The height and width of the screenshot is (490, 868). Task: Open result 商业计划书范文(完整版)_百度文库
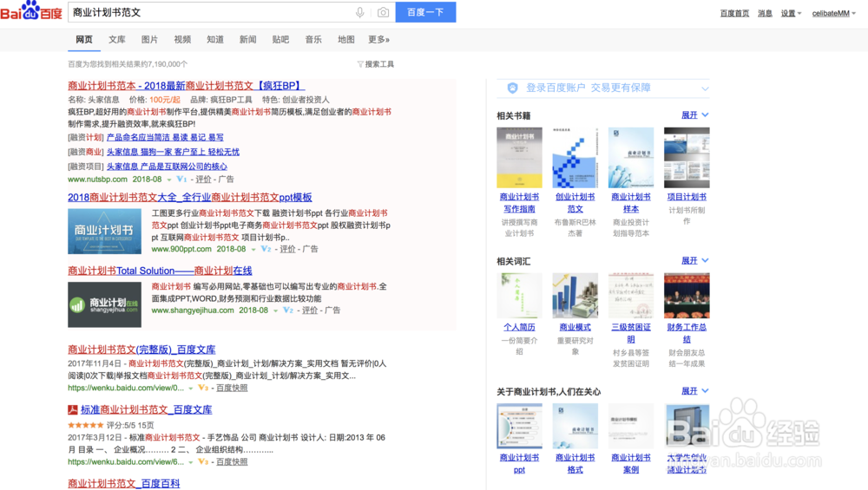point(141,350)
